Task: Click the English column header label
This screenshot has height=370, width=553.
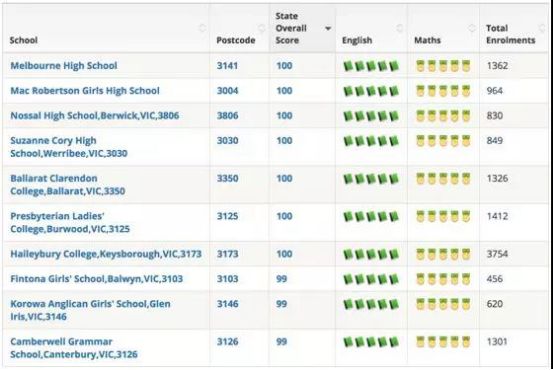Action: tap(357, 40)
